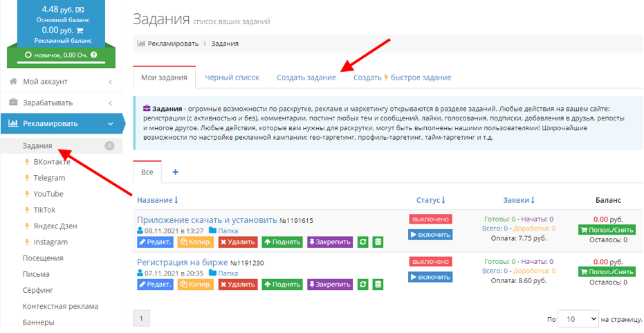This screenshot has height=333, width=644.
Task: Click refresh icon for task №1191230
Action: [x=362, y=285]
